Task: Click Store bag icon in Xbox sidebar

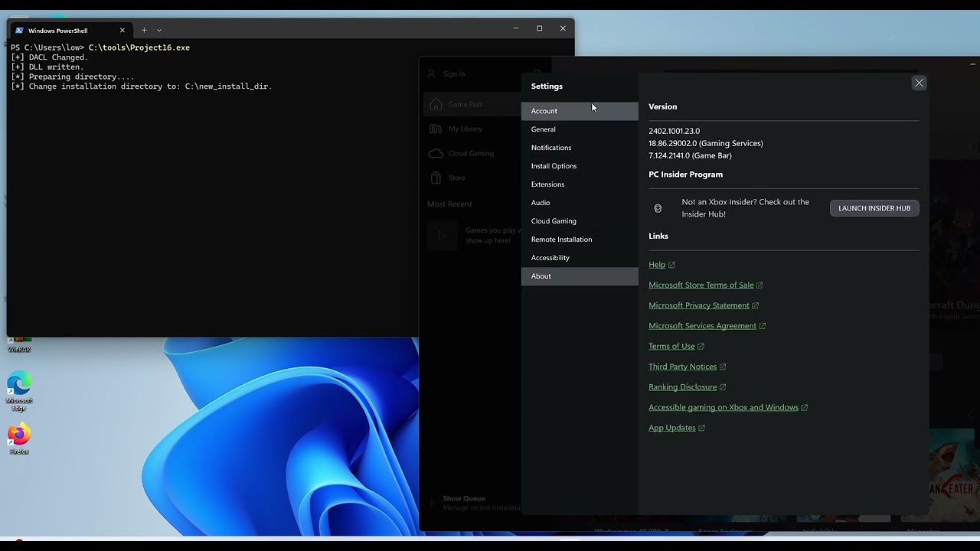Action: tap(436, 178)
